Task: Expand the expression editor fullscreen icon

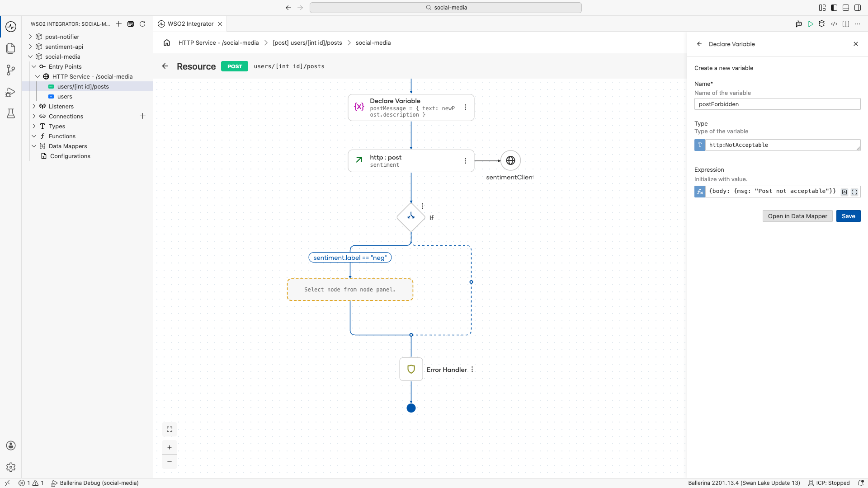Action: [x=854, y=192]
